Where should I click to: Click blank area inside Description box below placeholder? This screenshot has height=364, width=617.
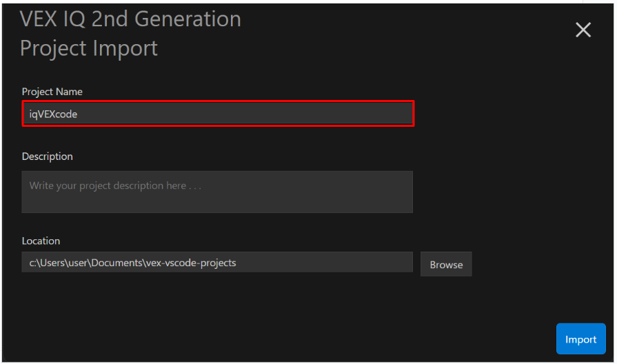tap(217, 202)
